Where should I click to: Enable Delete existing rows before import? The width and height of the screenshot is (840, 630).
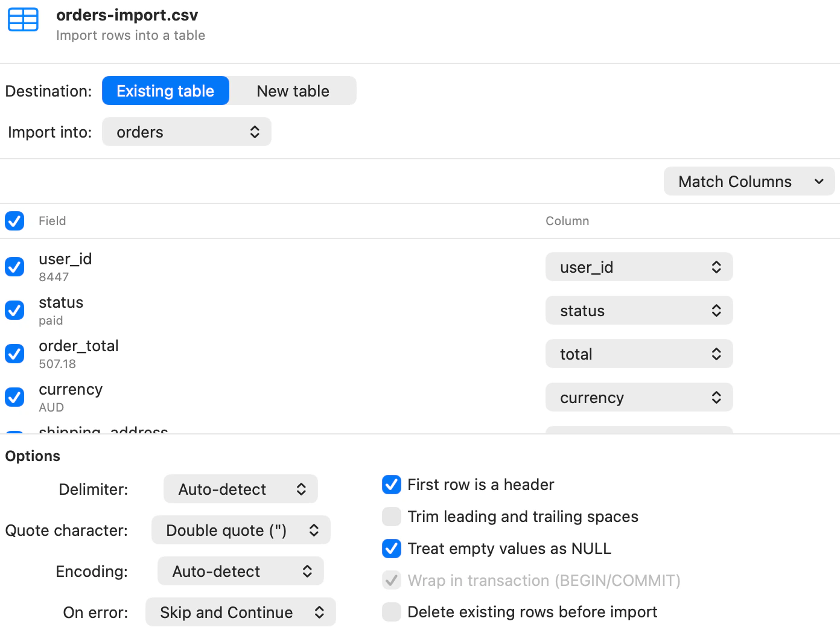coord(392,612)
